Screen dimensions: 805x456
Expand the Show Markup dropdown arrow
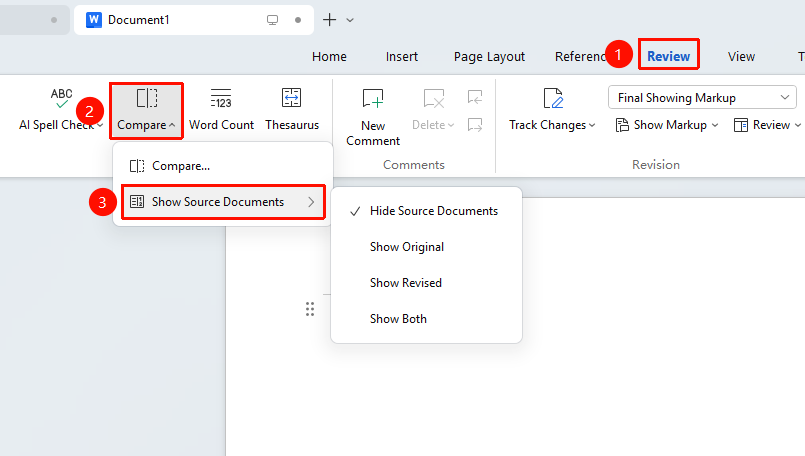(715, 125)
